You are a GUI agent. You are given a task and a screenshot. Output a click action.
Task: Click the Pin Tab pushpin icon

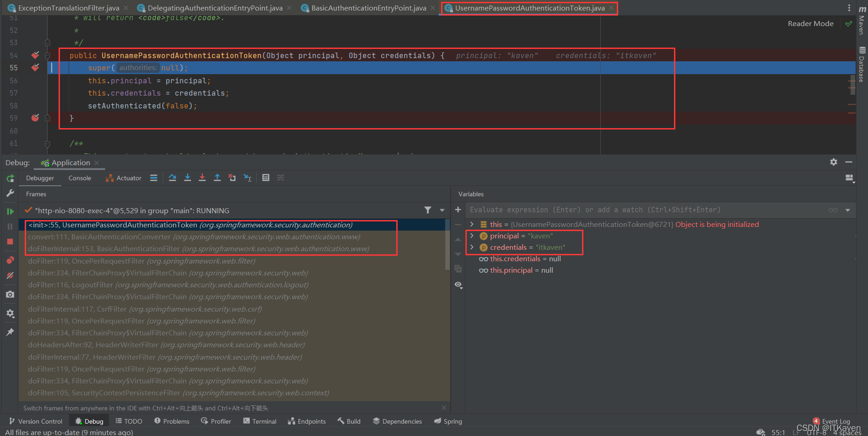[x=10, y=332]
